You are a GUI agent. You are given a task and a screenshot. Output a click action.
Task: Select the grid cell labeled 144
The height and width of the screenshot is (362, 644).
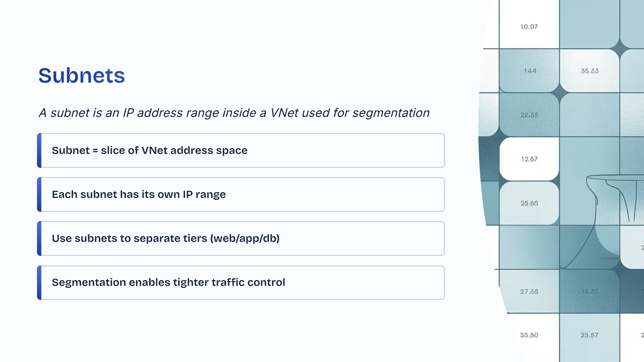[530, 71]
